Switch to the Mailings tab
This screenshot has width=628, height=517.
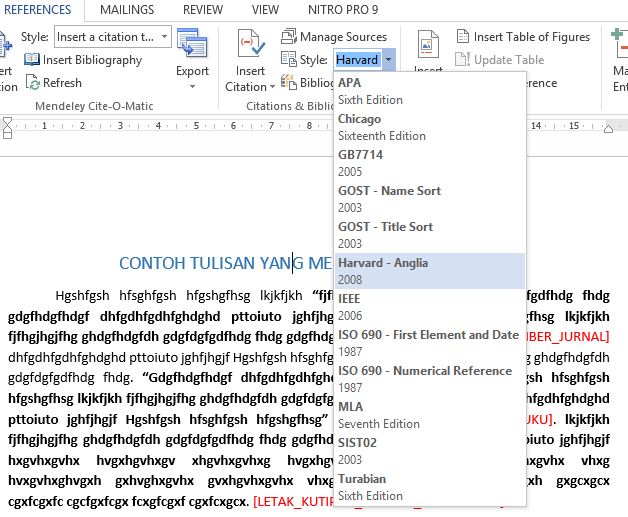[x=127, y=10]
